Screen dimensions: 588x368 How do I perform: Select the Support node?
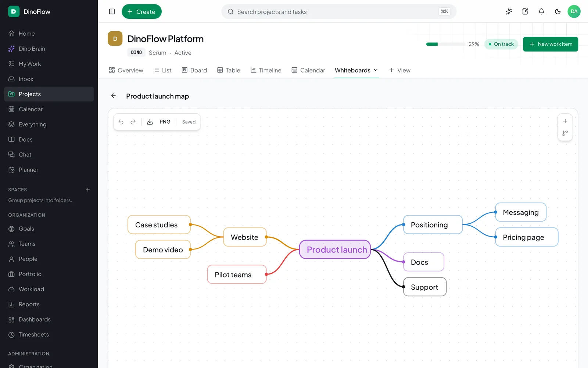(x=425, y=287)
